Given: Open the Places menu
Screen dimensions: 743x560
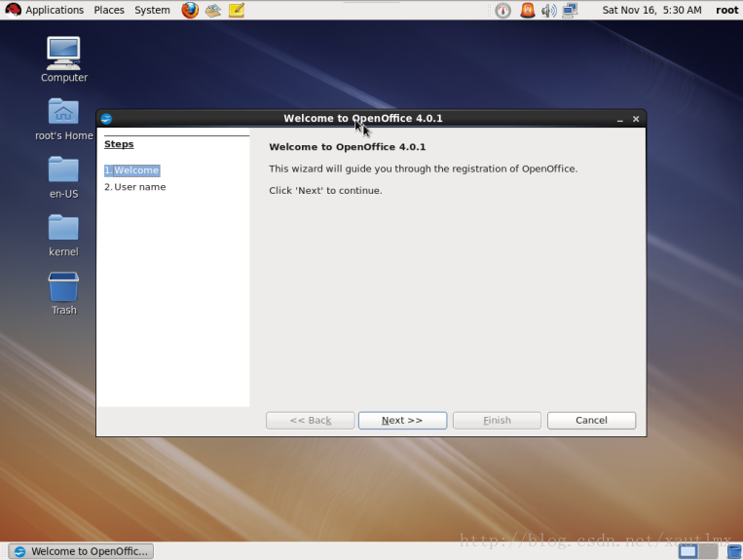Looking at the screenshot, I should click(109, 10).
